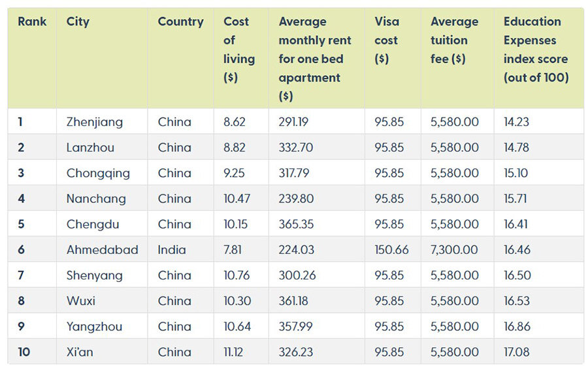Select the Lanzhou city cell
Screen dimensions: 588x378
tap(90, 148)
